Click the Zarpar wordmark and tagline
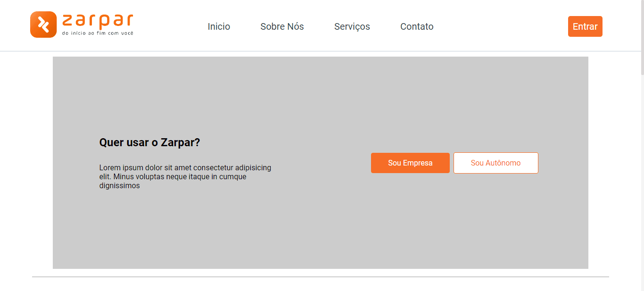The image size is (644, 291). click(98, 25)
